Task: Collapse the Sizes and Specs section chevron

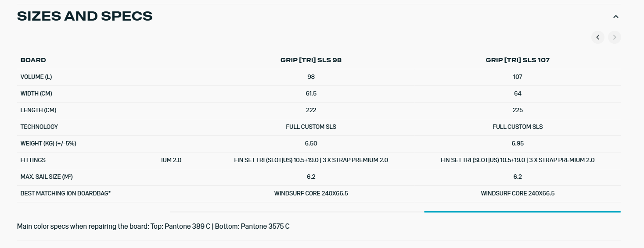Action: pos(615,17)
